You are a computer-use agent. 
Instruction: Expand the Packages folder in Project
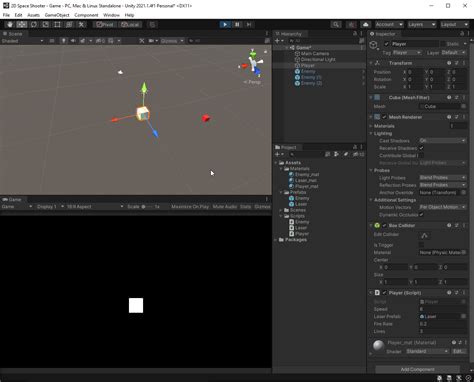click(276, 240)
